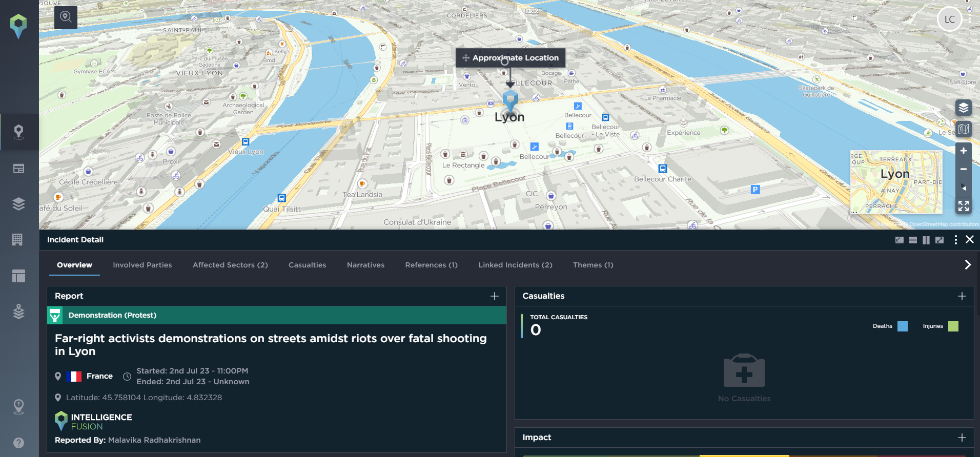
Task: Click the latitude longitude coordinates text
Action: [144, 398]
